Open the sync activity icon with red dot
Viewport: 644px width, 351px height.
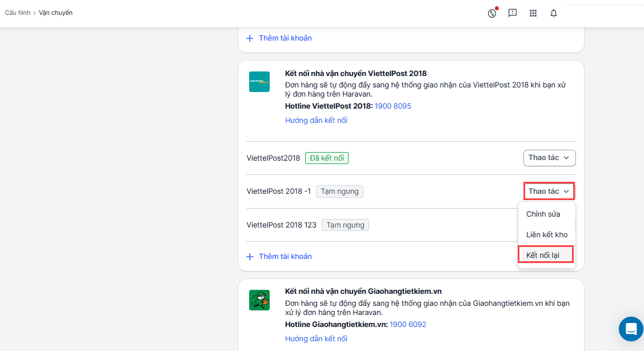492,13
